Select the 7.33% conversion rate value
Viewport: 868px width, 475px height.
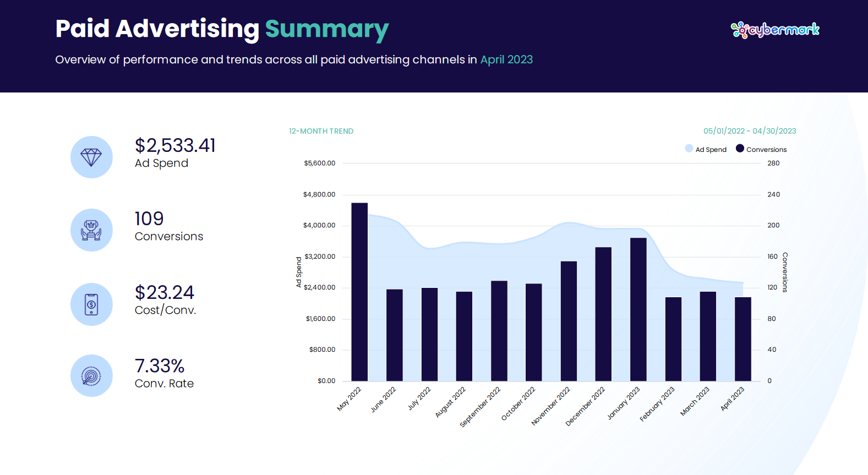(x=160, y=365)
